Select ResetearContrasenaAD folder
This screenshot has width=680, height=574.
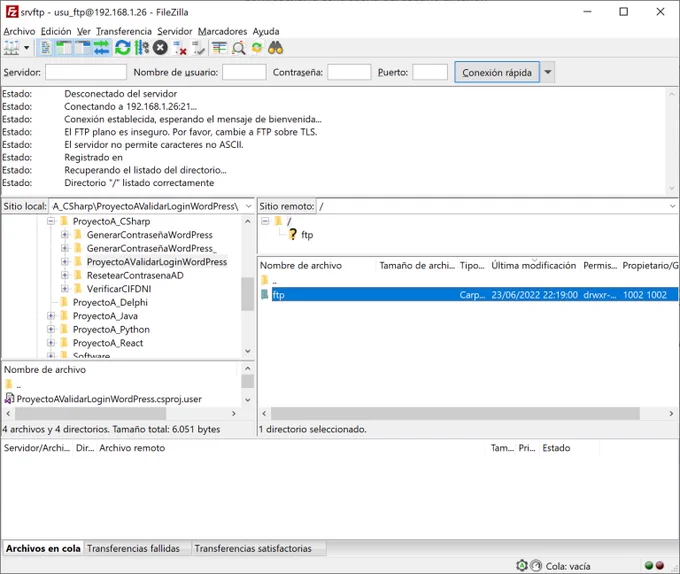pos(135,275)
